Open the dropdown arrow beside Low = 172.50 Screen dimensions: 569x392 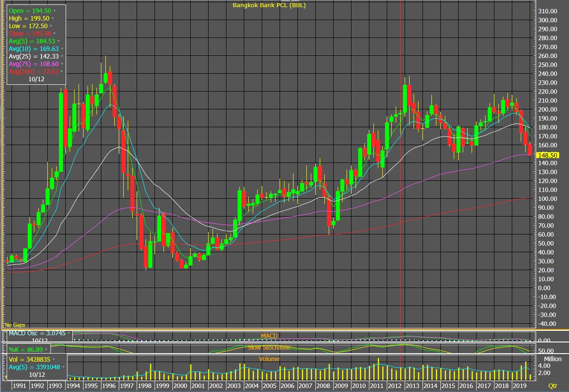(x=52, y=26)
